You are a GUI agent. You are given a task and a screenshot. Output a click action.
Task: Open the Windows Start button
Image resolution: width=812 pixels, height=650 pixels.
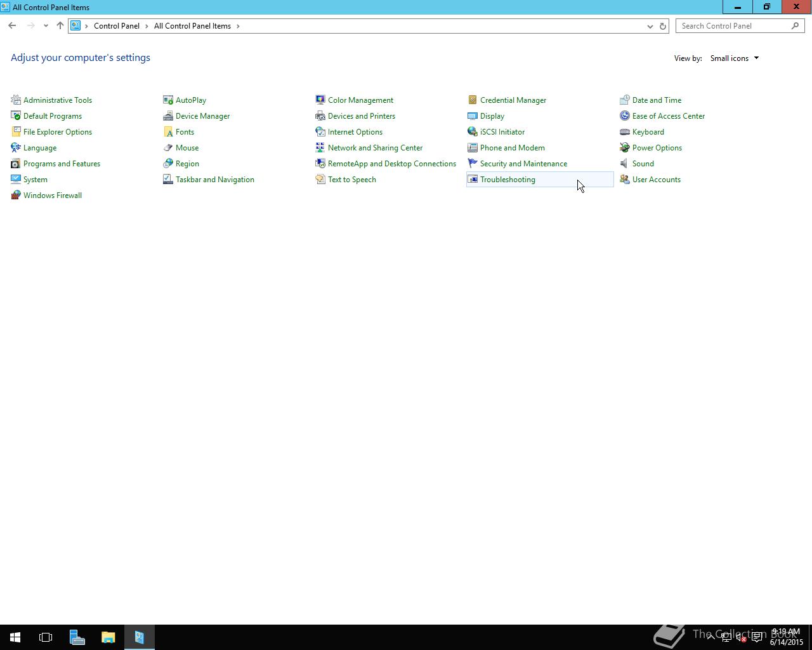click(x=15, y=637)
